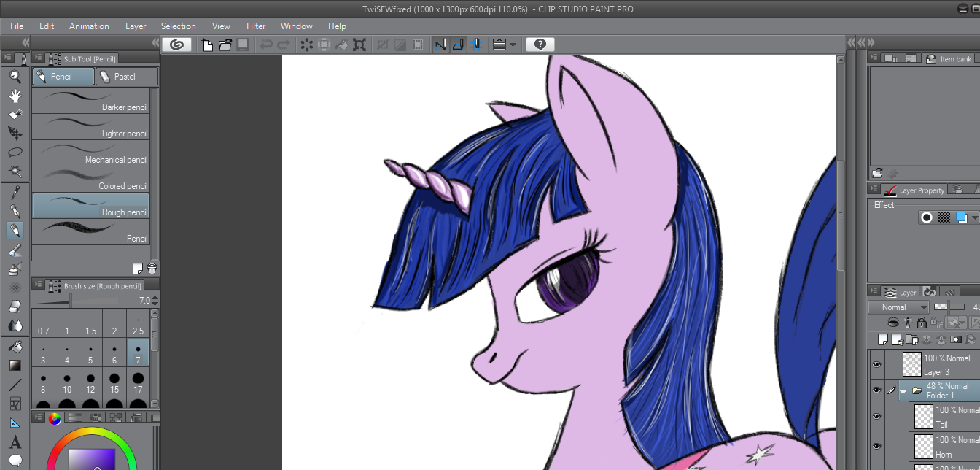Open the help question mark button
Screen dimensions: 980x470
540,45
